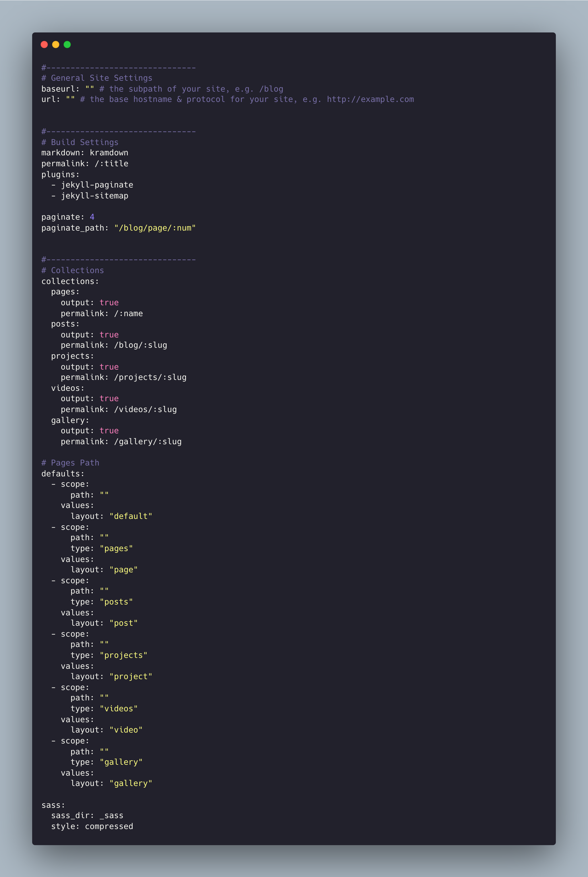
Task: Click the '- jekyll-paginate' list entry
Action: pos(92,185)
